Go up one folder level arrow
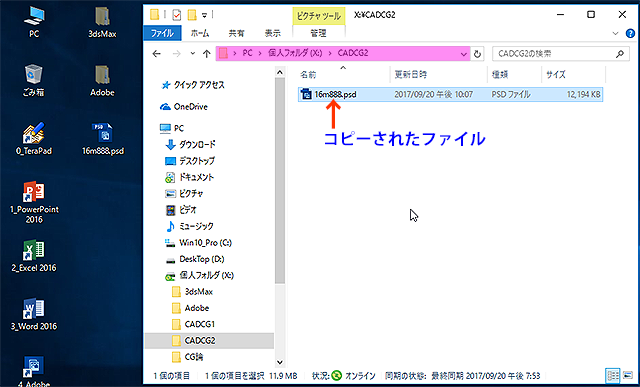This screenshot has width=640, height=387. pyautogui.click(x=207, y=54)
